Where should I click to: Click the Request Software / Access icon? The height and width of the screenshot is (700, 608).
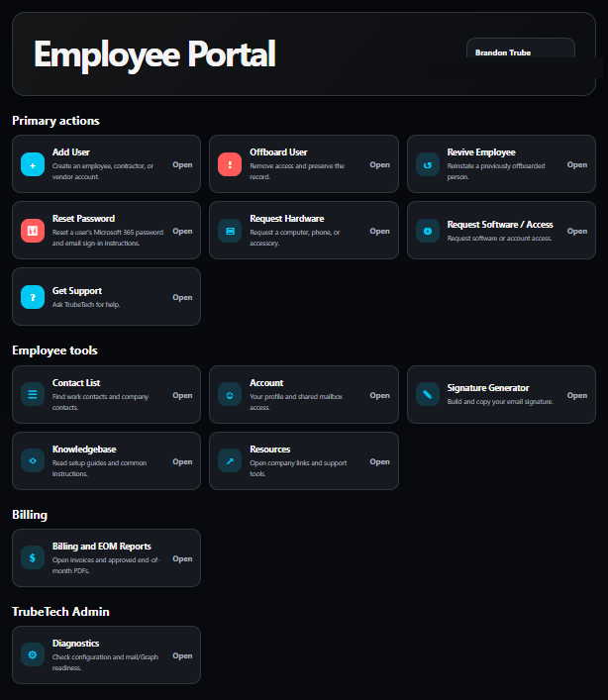428,231
